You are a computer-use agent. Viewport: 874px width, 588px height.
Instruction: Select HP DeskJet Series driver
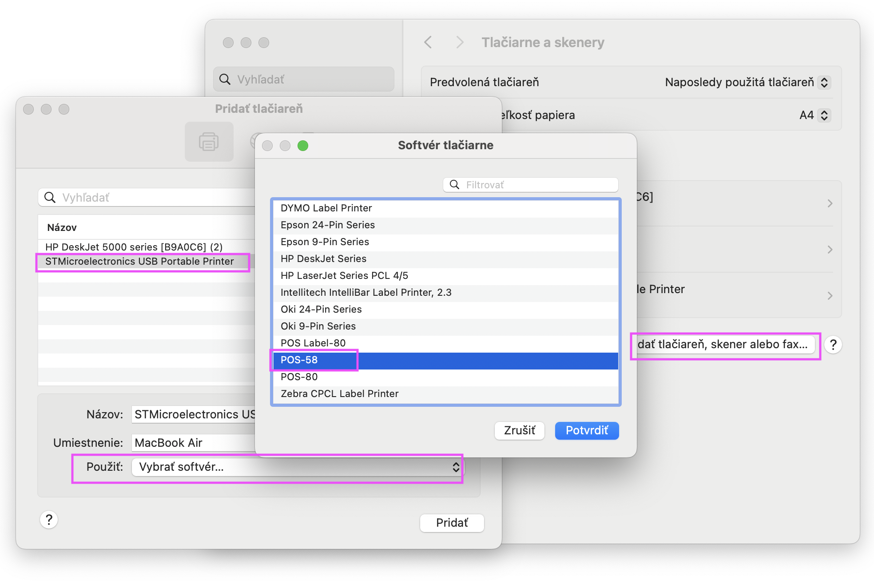click(x=445, y=259)
